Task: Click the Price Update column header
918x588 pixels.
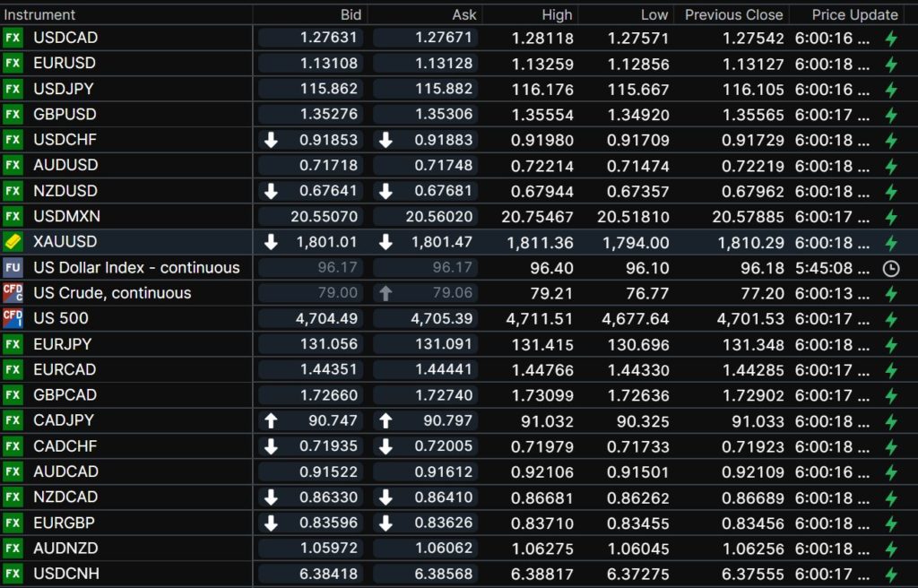Action: point(854,14)
